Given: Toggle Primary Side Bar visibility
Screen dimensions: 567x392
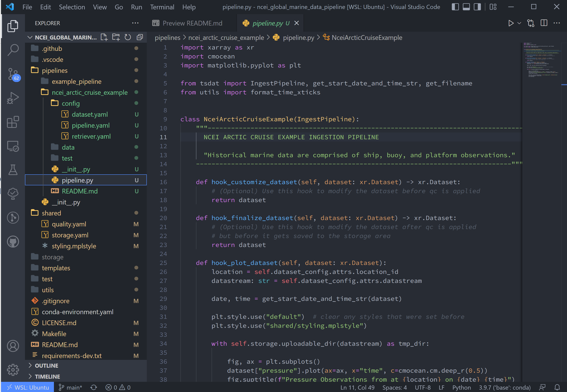Looking at the screenshot, I should (x=455, y=7).
